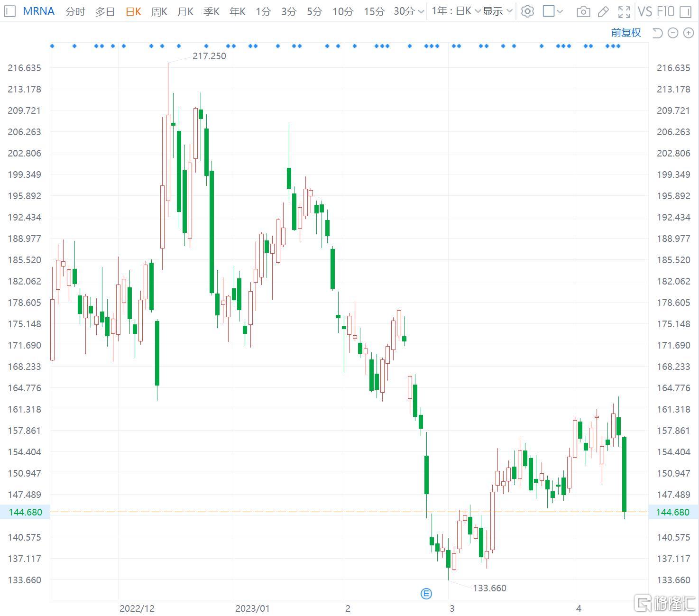Click the earnings E marker icon

click(426, 593)
